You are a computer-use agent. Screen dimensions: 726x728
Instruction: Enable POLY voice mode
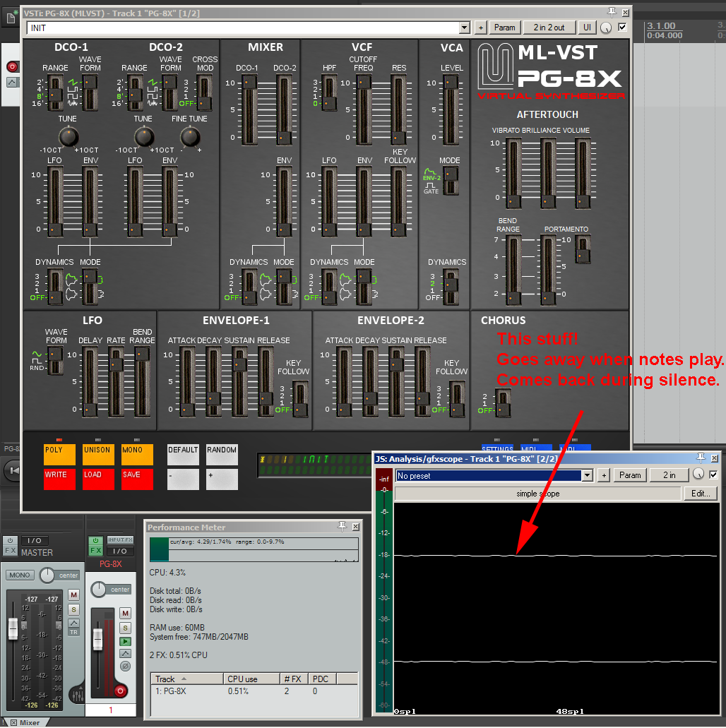[59, 454]
